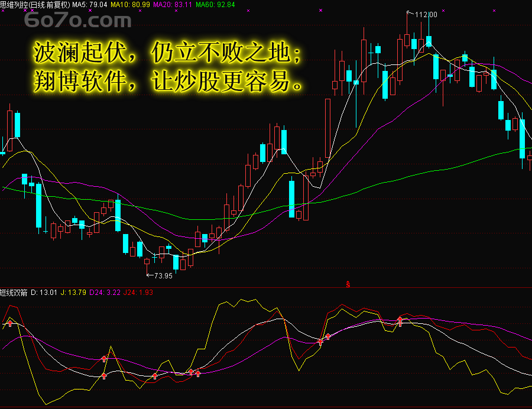Open the 短线双箭 indicator name label

click(14, 293)
